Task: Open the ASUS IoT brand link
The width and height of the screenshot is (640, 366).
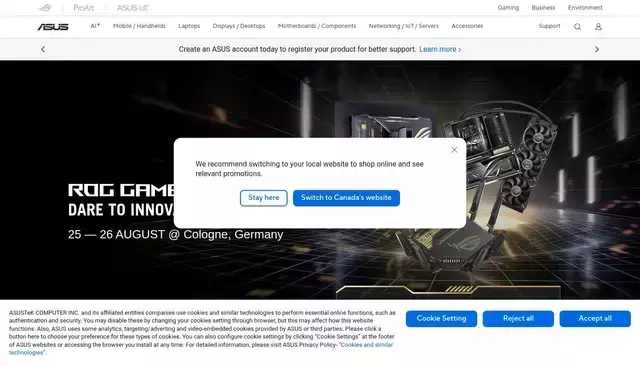Action: click(x=133, y=8)
